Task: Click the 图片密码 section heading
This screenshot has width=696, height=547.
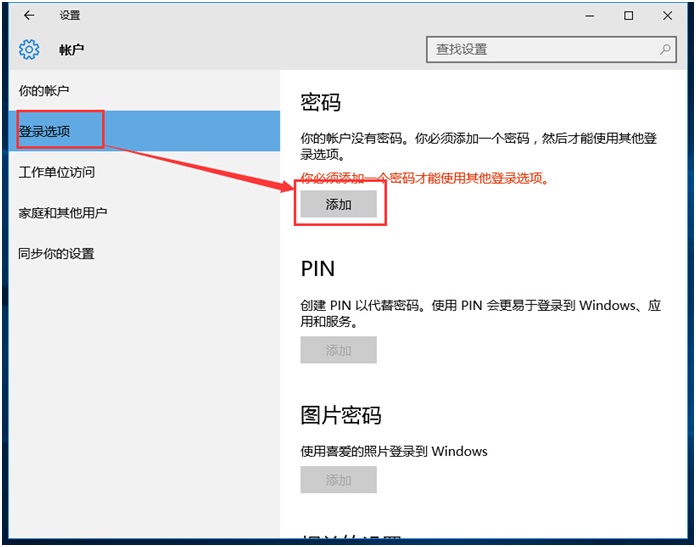Action: [341, 415]
